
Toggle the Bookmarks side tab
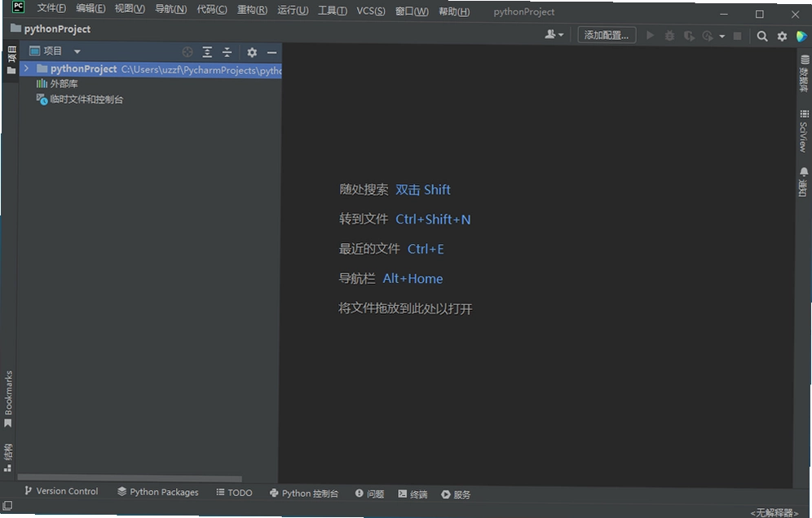[8, 399]
